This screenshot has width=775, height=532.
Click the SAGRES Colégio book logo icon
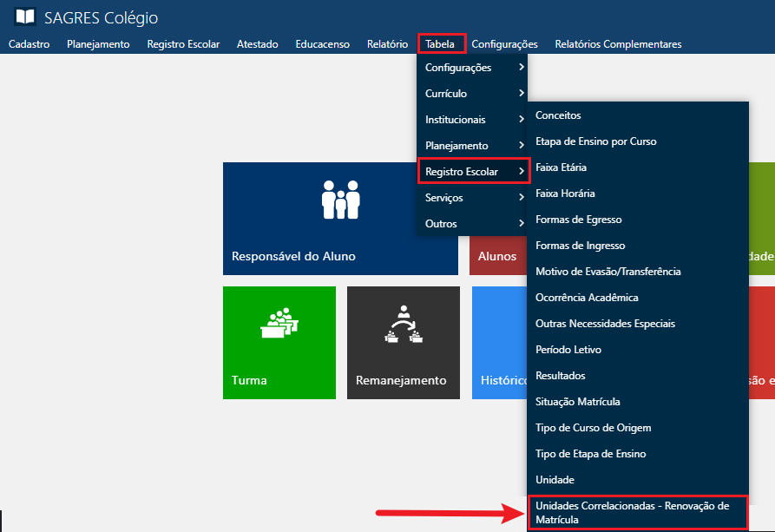pyautogui.click(x=26, y=17)
